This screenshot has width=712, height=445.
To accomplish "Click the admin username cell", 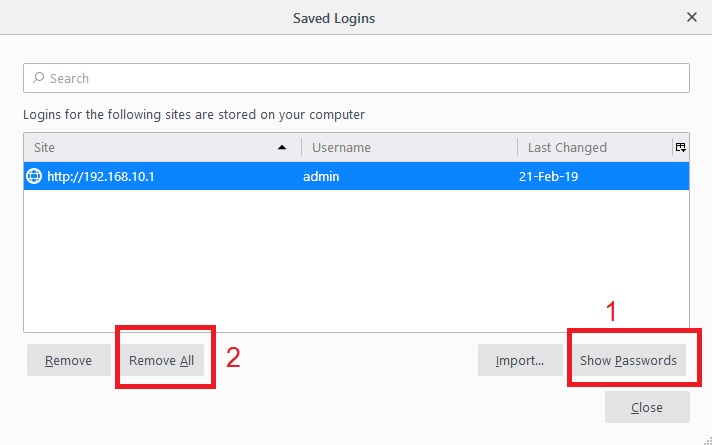I will point(322,176).
